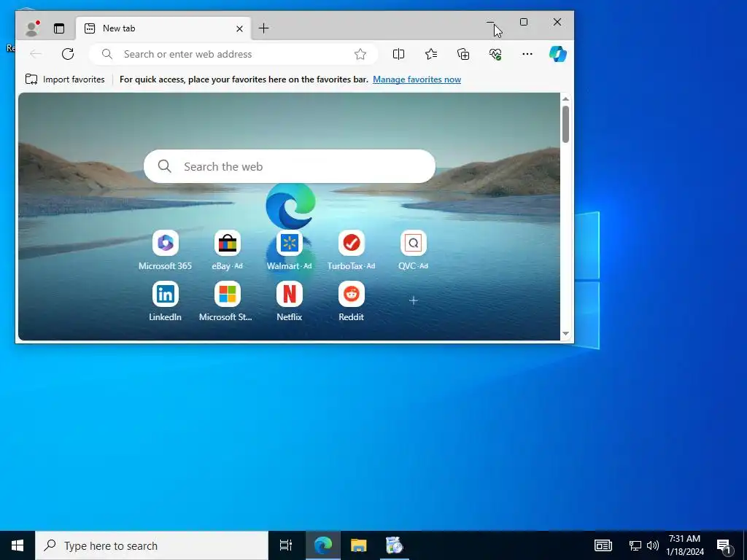The height and width of the screenshot is (560, 747).
Task: Focus the Search or enter web address bar
Action: 233,54
